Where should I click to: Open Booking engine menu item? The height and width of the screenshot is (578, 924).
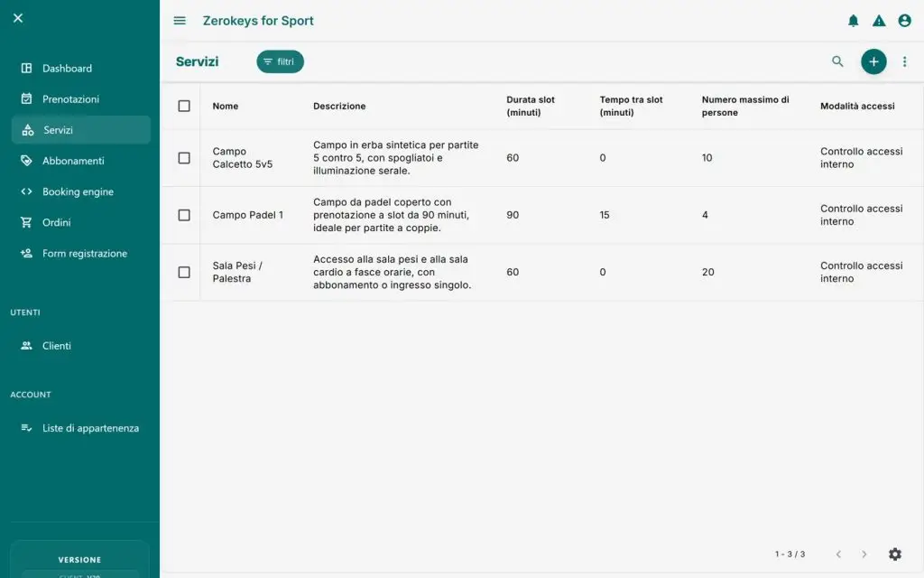[x=80, y=191]
